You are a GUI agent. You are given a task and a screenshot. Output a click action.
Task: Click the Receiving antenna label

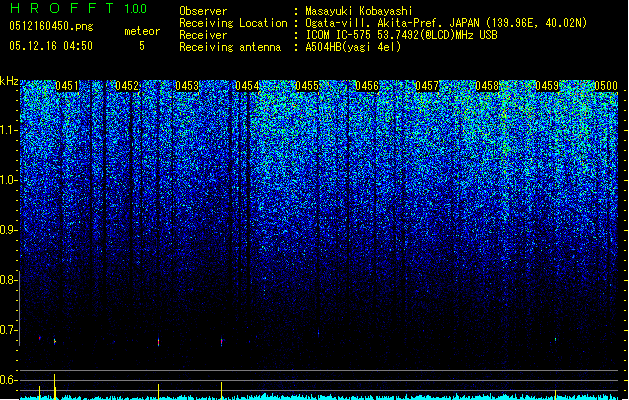tap(230, 47)
